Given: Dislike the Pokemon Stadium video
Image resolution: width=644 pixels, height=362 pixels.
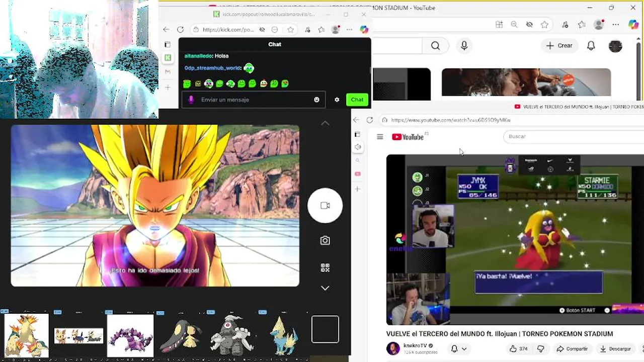Looking at the screenshot, I should tap(541, 348).
